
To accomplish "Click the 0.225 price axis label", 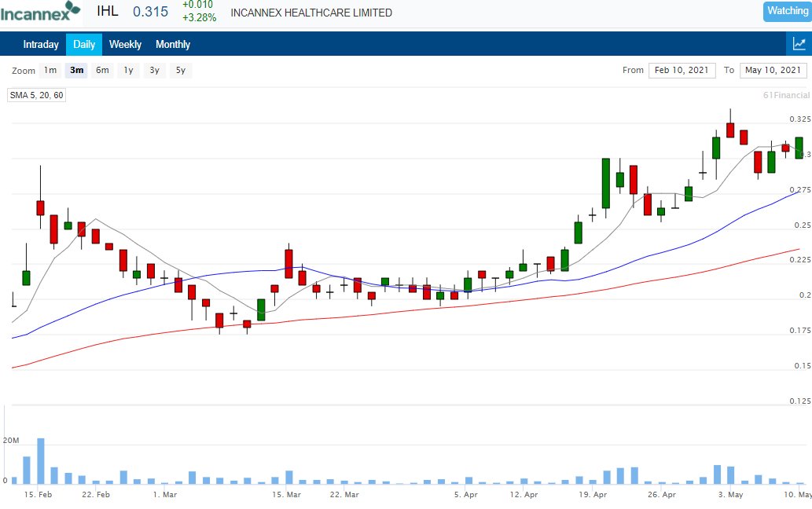I will (x=800, y=260).
